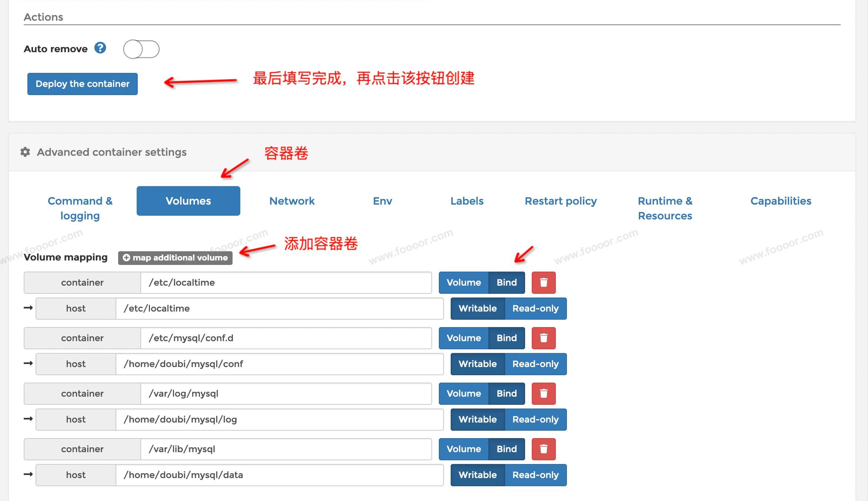This screenshot has height=501, width=868.
Task: Delete the /var/log/mysql volume mapping
Action: coord(543,394)
